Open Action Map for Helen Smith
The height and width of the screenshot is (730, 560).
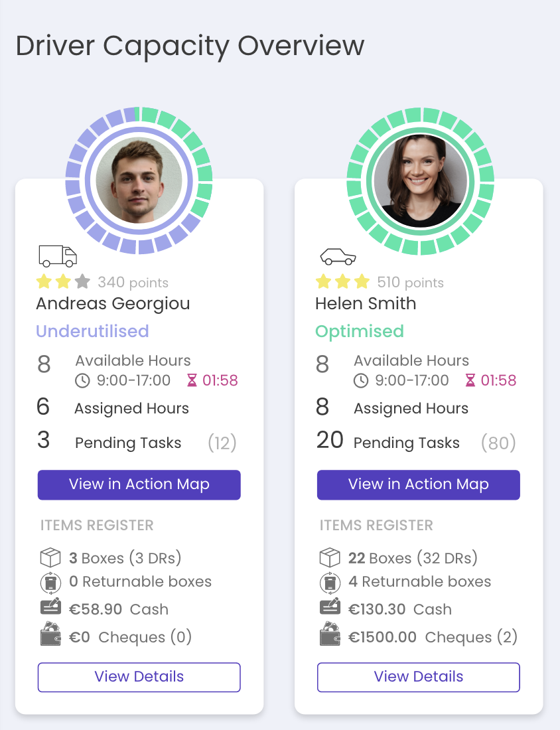(x=419, y=484)
